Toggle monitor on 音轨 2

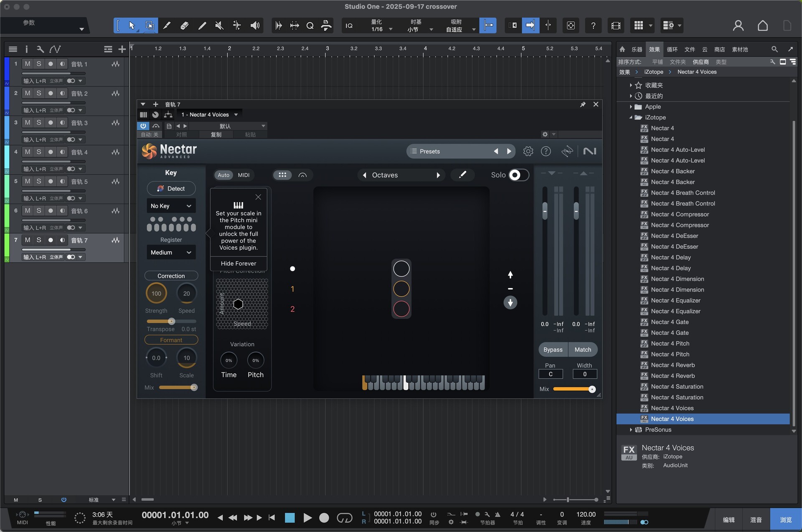(x=62, y=93)
